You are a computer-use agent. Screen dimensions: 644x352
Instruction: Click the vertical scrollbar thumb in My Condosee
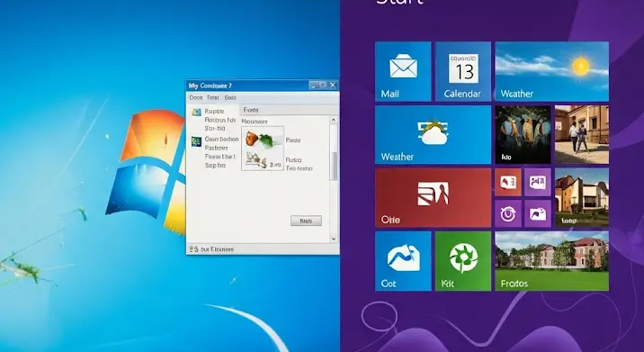click(x=334, y=167)
